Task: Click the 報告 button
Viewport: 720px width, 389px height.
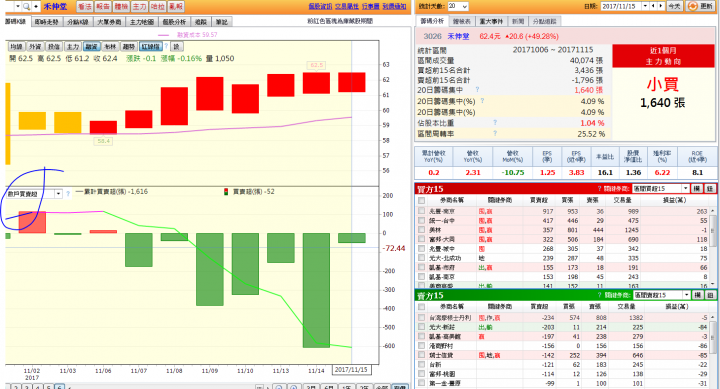Action: point(103,6)
